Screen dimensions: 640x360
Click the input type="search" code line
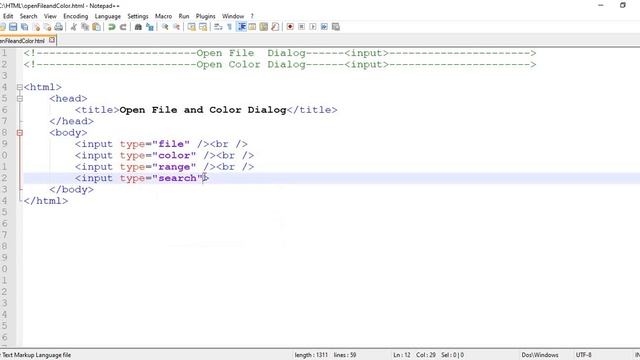tap(142, 178)
